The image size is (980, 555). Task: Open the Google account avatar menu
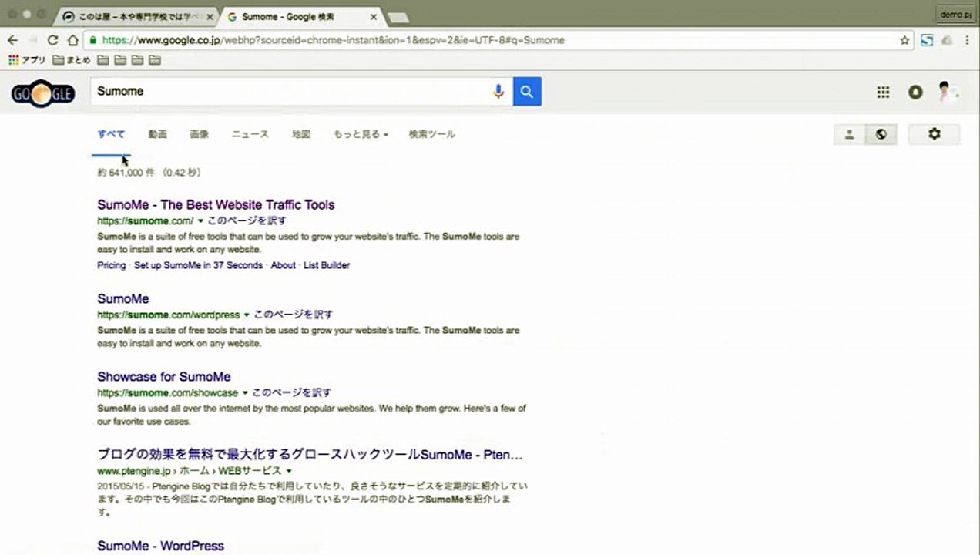pyautogui.click(x=947, y=92)
